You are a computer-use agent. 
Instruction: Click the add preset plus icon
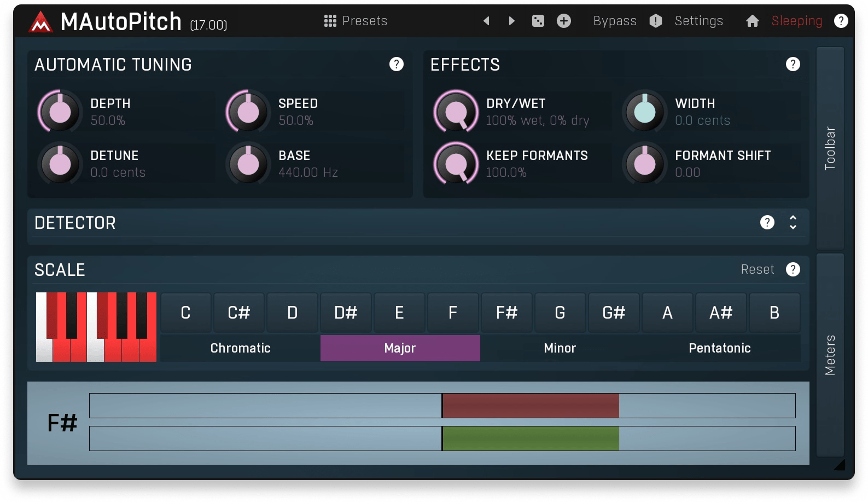(563, 21)
